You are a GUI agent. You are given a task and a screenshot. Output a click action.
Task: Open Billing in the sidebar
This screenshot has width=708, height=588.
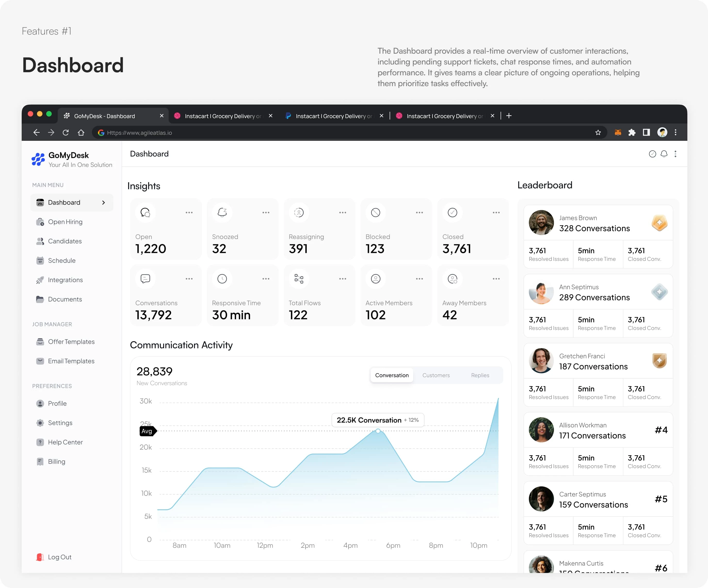click(72, 462)
